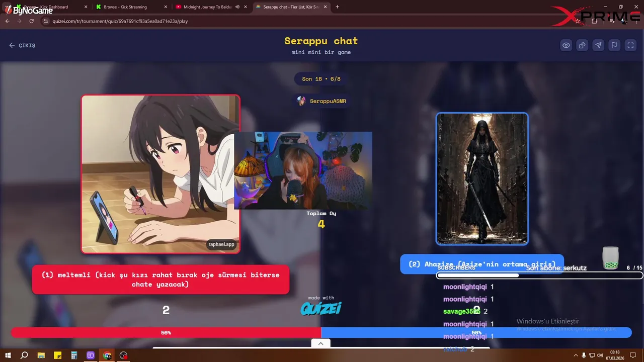Expand the bottom chevron-up panel toggle
Screen dimensions: 644x362
(x=320, y=343)
